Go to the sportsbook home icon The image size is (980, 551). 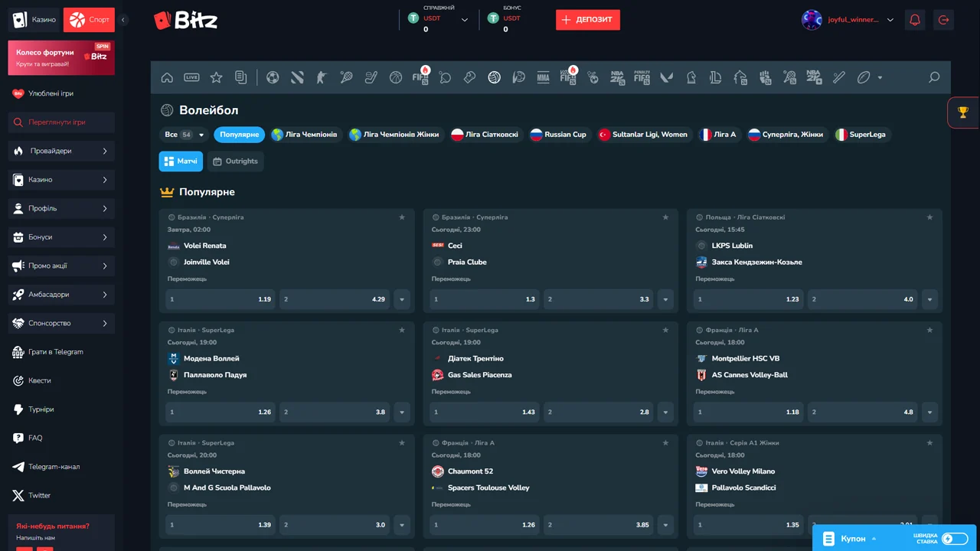point(167,77)
